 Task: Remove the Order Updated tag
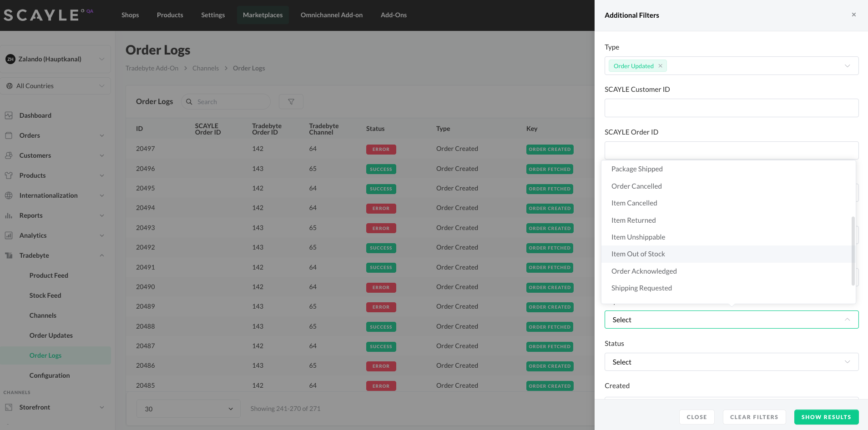click(661, 66)
